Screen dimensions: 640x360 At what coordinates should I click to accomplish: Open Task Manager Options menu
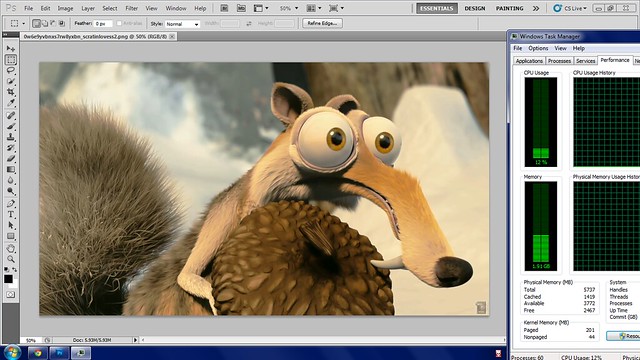(x=538, y=48)
